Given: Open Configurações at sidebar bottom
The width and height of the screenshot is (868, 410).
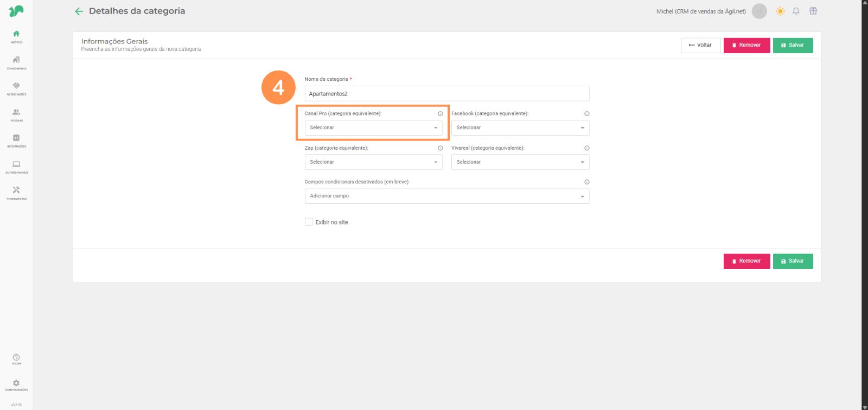Looking at the screenshot, I should [x=16, y=385].
